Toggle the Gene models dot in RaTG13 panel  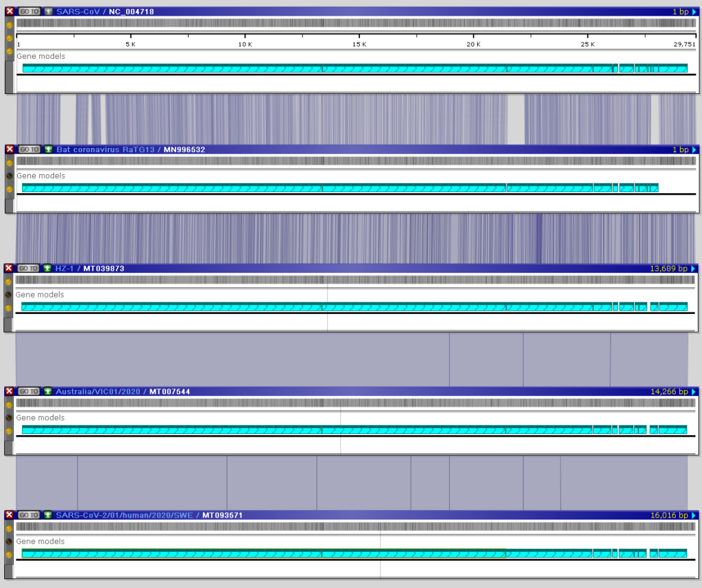10,189
